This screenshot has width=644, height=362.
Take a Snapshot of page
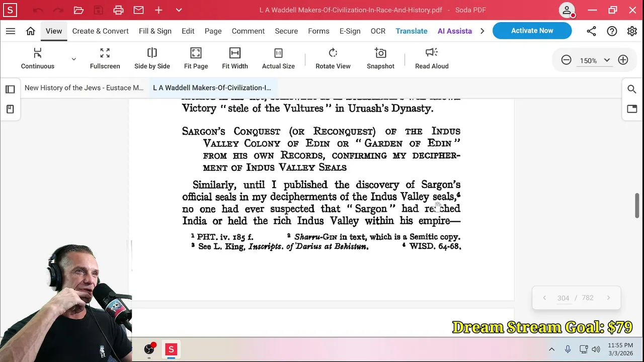pos(380,58)
